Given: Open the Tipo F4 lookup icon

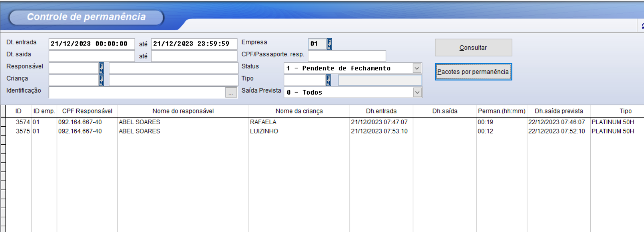Looking at the screenshot, I should tap(328, 80).
